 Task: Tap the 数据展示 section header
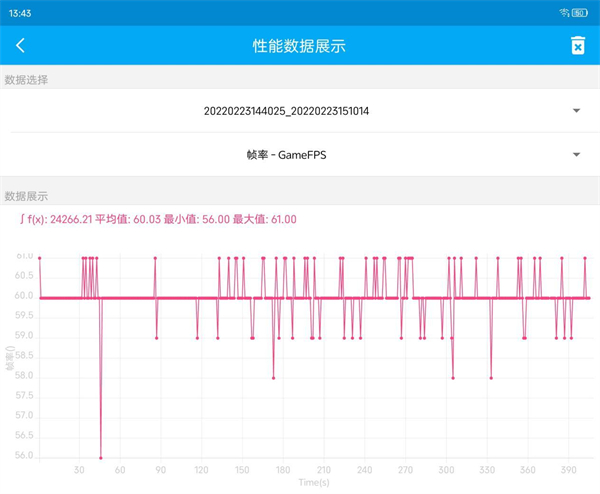tap(27, 196)
